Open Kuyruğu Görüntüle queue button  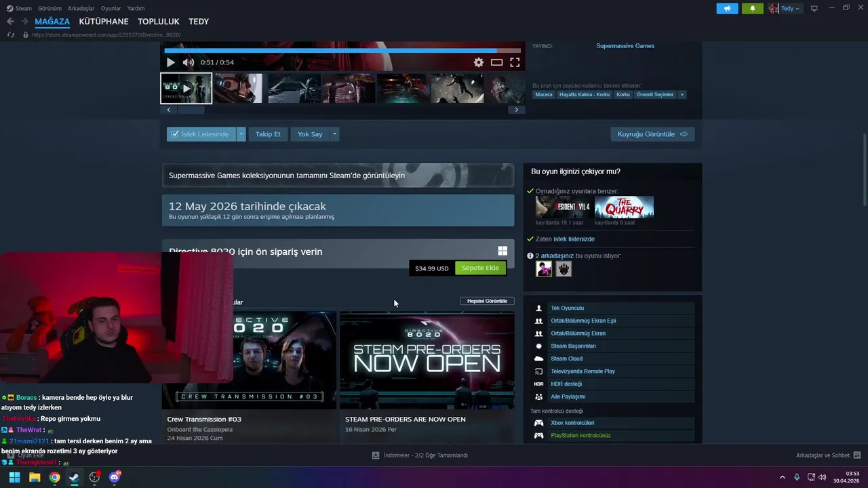[x=652, y=134]
